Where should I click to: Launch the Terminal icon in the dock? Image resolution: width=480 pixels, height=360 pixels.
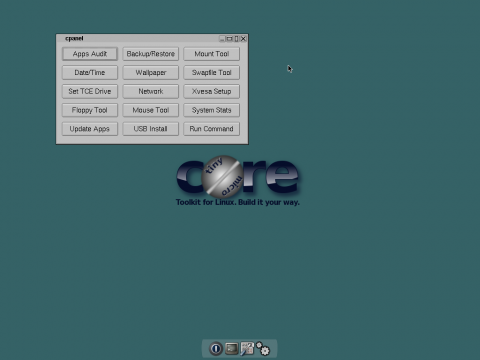pos(232,349)
